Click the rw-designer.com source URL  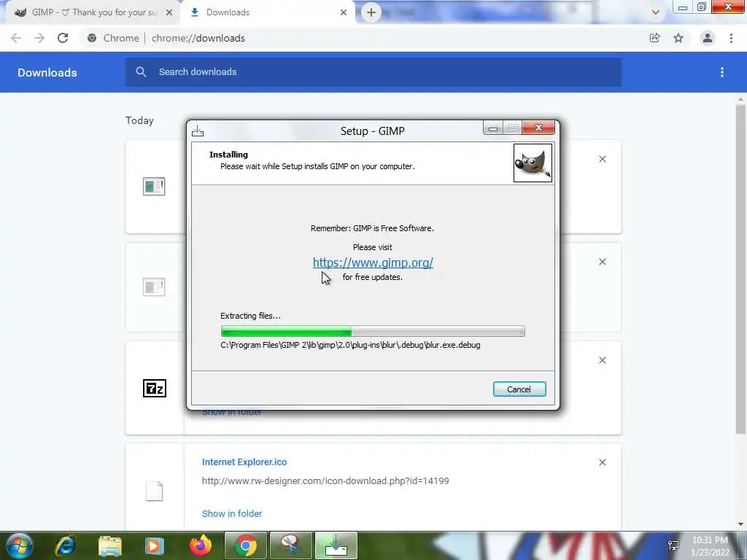(325, 481)
